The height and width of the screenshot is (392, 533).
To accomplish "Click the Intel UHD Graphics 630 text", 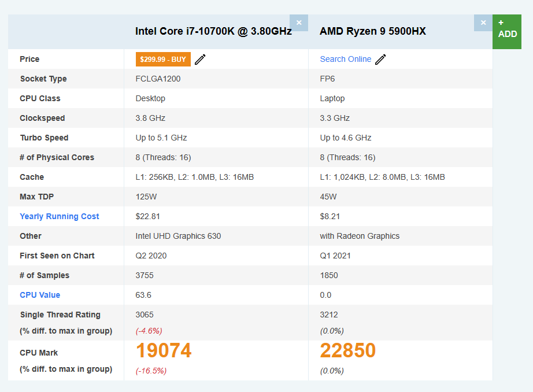I will coord(178,236).
